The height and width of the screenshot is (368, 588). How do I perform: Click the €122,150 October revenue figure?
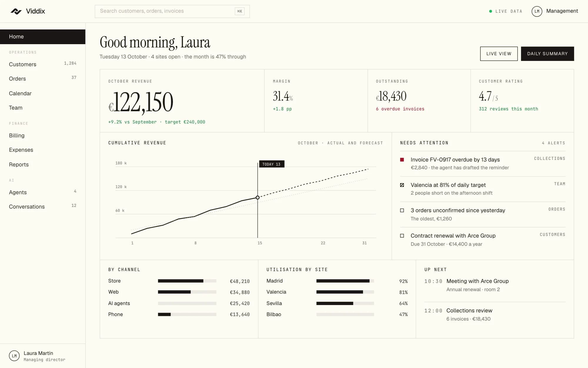(141, 102)
